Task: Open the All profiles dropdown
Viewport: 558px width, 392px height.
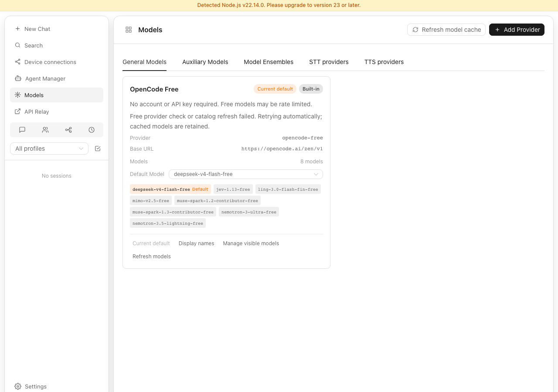Action: (49, 149)
